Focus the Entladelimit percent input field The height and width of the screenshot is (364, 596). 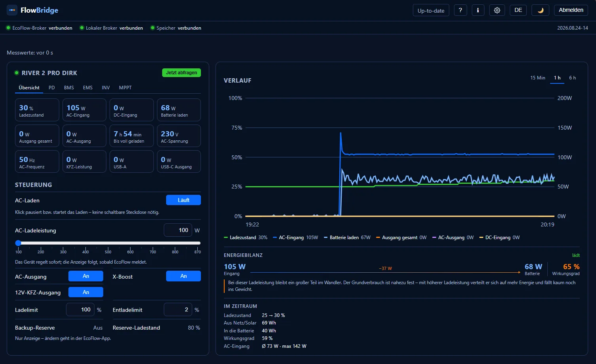point(178,309)
